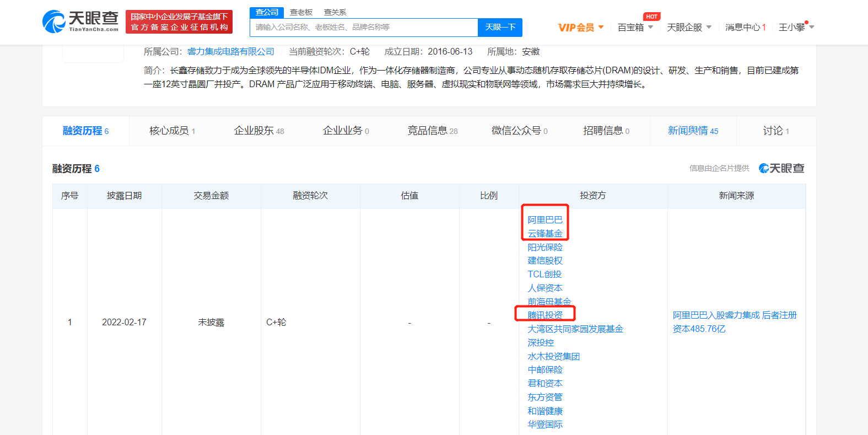Switch to the 企业业务 tab
Image resolution: width=868 pixels, height=435 pixels.
346,131
